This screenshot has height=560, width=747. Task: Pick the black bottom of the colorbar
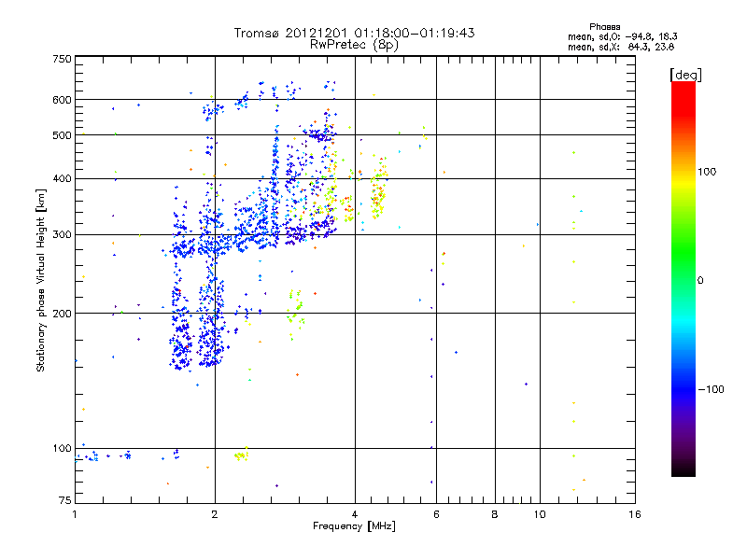(684, 469)
